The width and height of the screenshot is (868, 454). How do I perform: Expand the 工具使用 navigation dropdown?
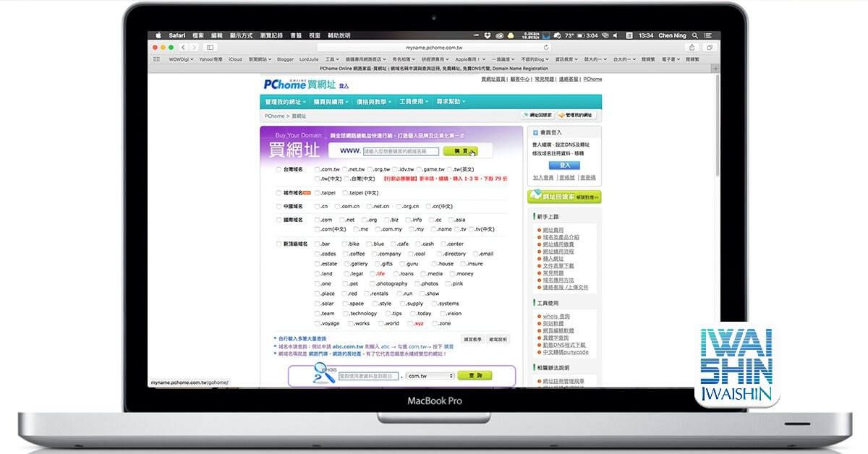413,102
